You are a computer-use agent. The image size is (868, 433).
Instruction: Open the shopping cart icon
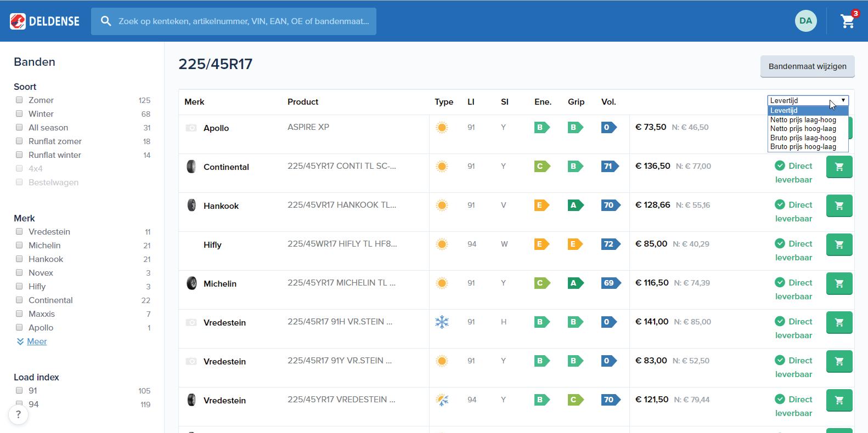coord(848,21)
